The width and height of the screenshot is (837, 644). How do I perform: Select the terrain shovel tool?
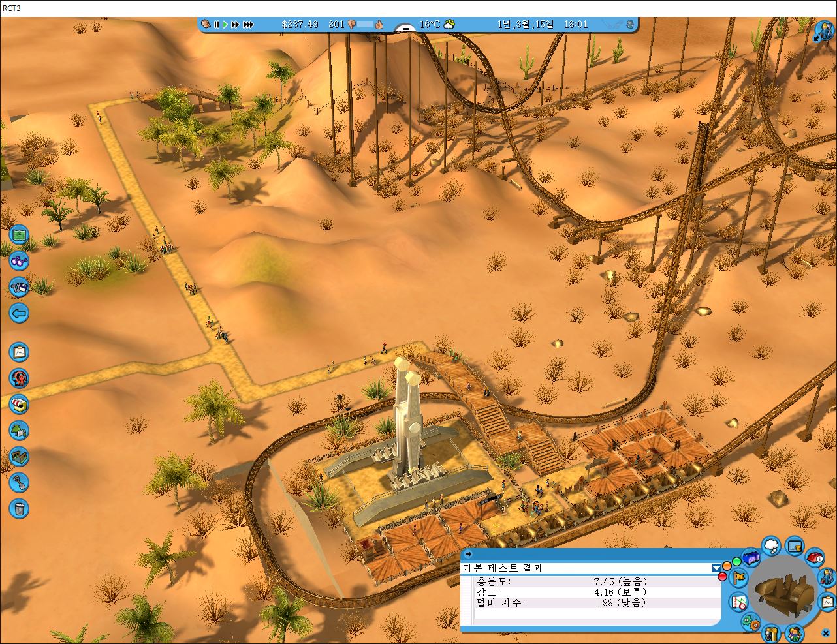[20, 483]
